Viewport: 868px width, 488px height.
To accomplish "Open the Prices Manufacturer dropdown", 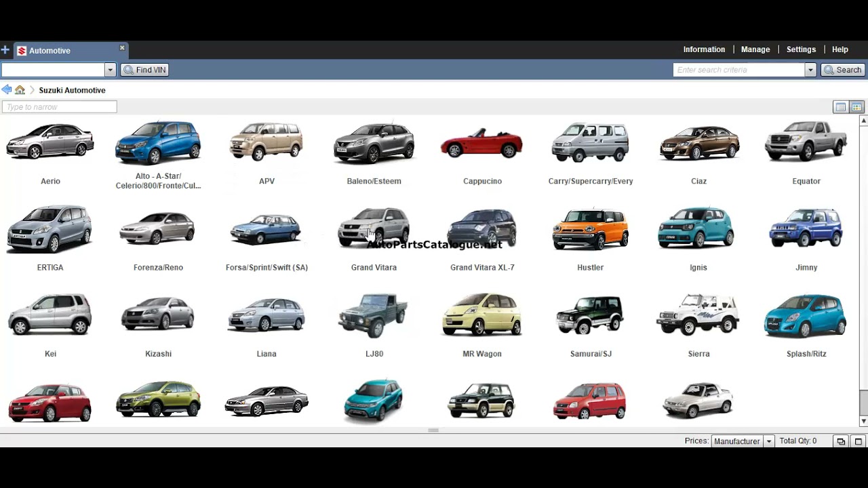I will (x=742, y=441).
